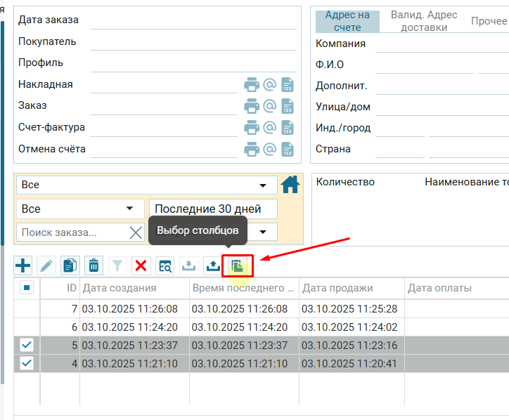
Task: Switch to the 'Валид. Адрес доставки' tab
Action: (x=424, y=21)
